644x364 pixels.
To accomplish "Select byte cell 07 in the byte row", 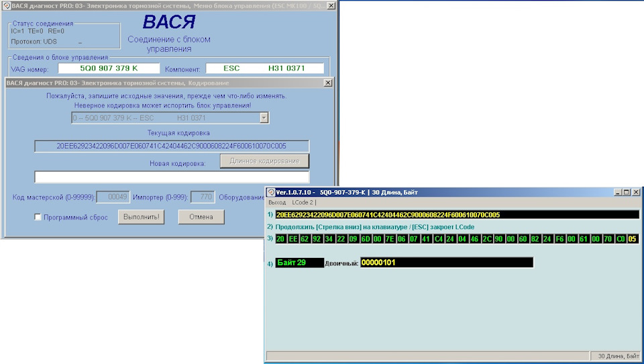I will point(415,239).
